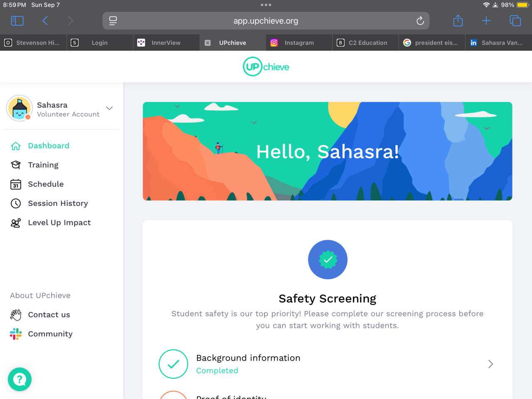The width and height of the screenshot is (532, 399).
Task: Click the Schedule calendar icon
Action: 16,184
